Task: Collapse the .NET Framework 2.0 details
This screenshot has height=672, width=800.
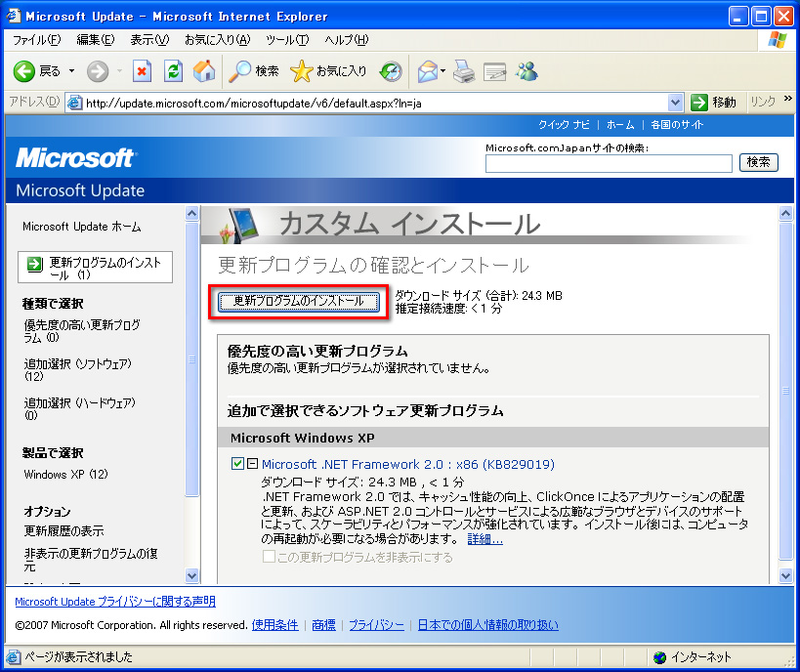Action: click(x=253, y=463)
